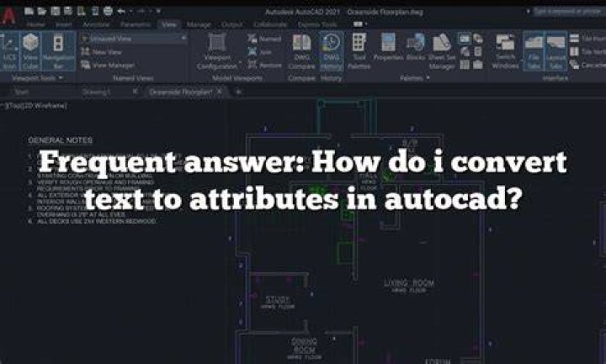Open the DWG History palette
Image resolution: width=606 pixels, height=364 pixels.
332,52
